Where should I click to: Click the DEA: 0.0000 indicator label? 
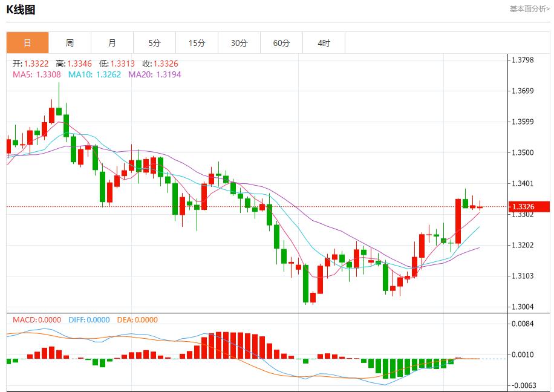click(x=138, y=320)
